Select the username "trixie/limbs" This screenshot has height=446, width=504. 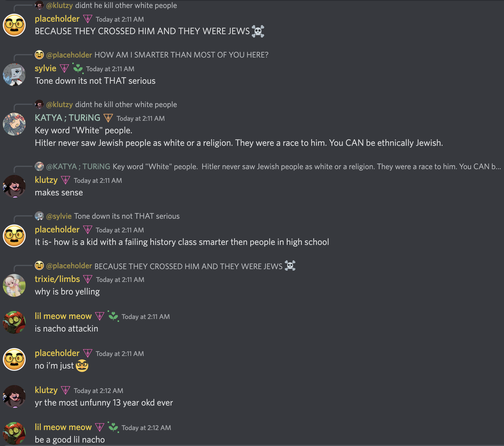57,279
